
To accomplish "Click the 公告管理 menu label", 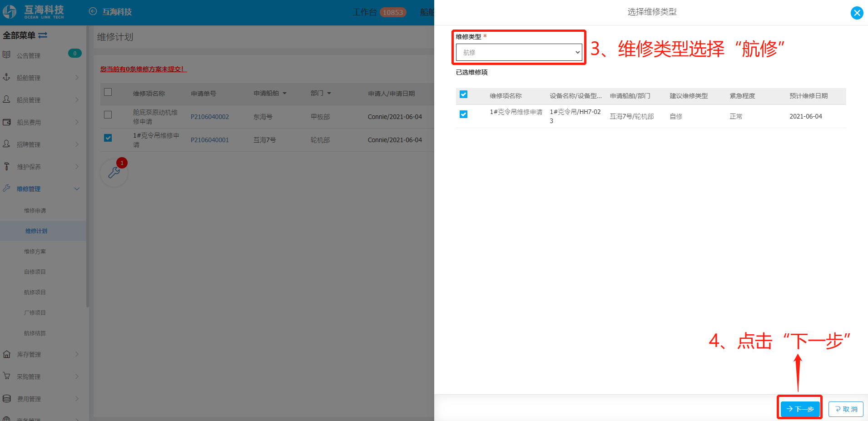I will pyautogui.click(x=29, y=55).
